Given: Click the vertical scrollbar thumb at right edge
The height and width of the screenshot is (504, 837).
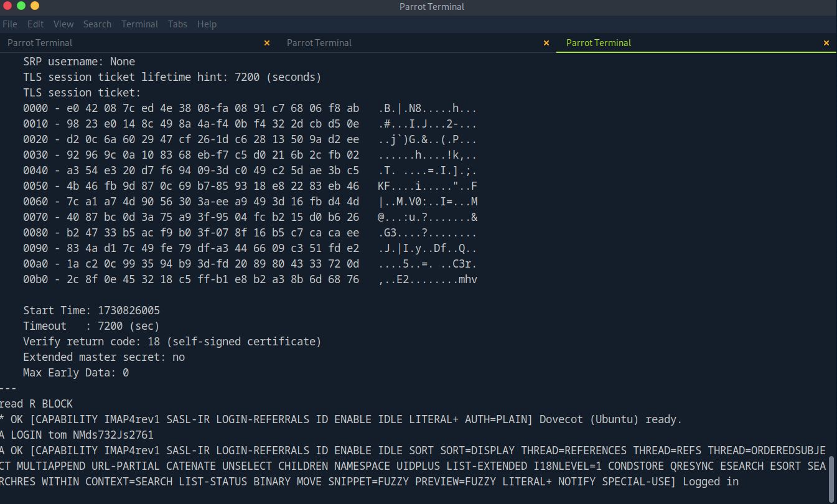Looking at the screenshot, I should [832, 478].
